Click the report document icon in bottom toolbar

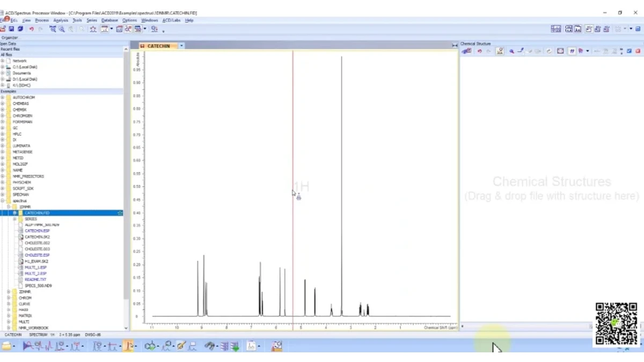[x=251, y=346]
